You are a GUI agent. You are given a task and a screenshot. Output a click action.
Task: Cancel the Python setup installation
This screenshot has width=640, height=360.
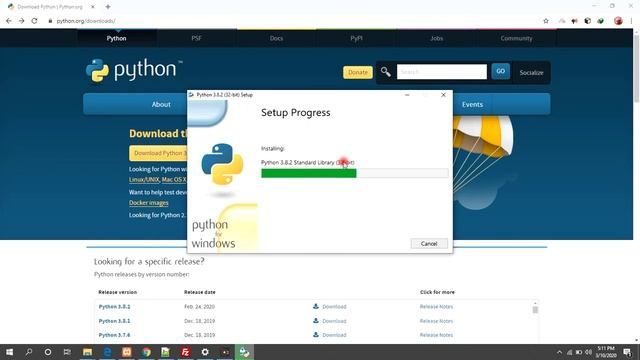[429, 244]
